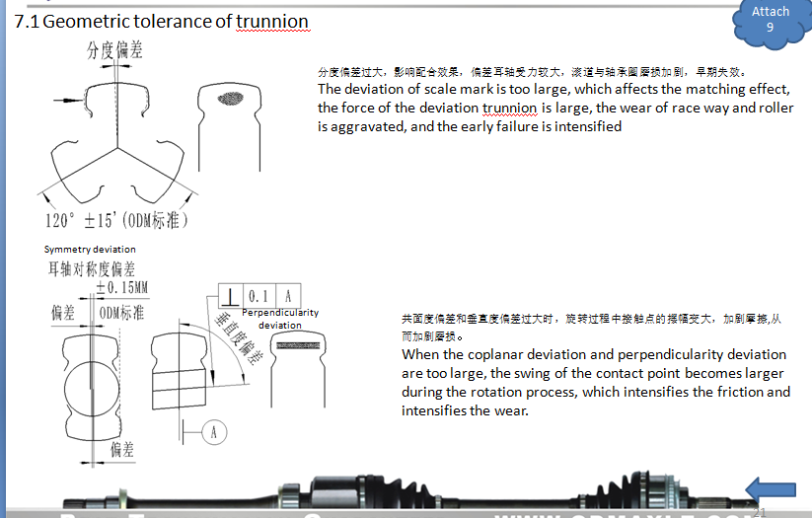Click the Chinese text line '分度偏差过大'
Viewport: 812px width, 518px height.
click(532, 71)
